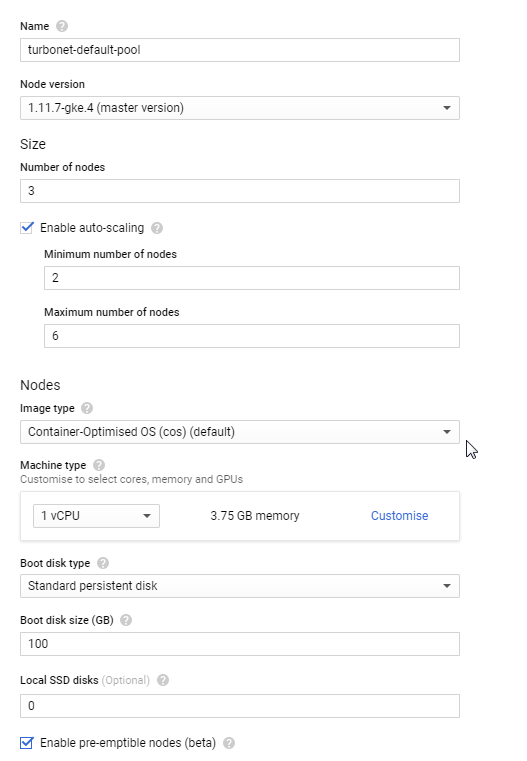Screen dimensions: 527x761
Task: Show help for Image type
Action: 87,408
